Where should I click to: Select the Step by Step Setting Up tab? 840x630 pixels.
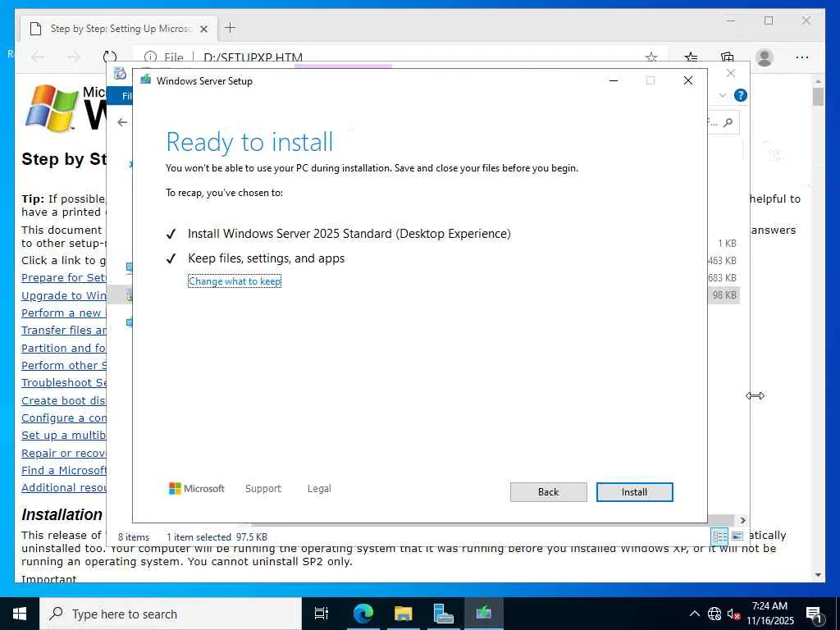pos(119,29)
